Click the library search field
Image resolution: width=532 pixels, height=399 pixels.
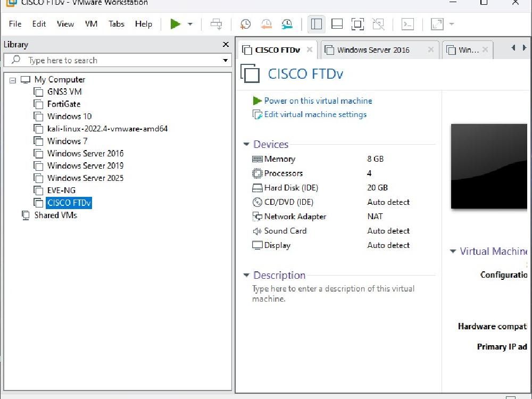118,61
